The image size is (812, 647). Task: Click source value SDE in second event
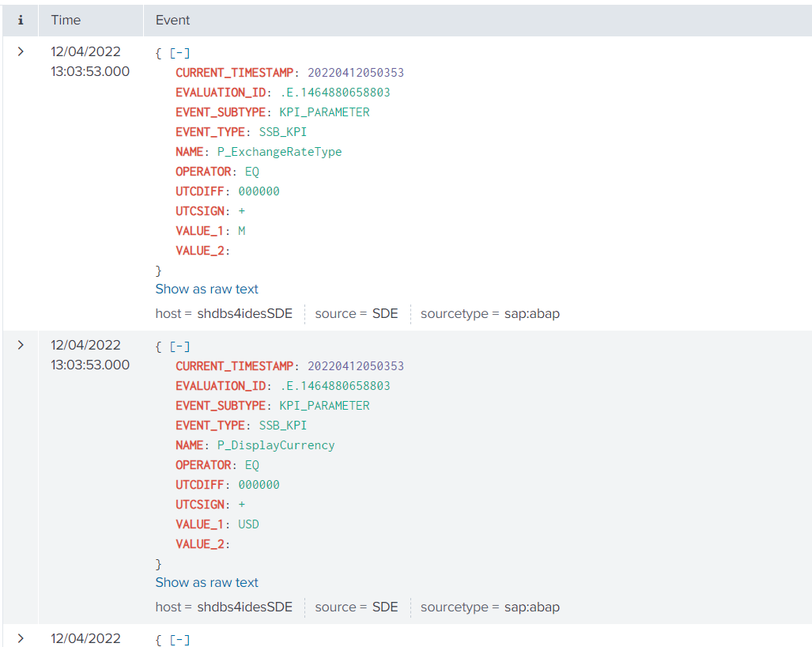point(385,607)
